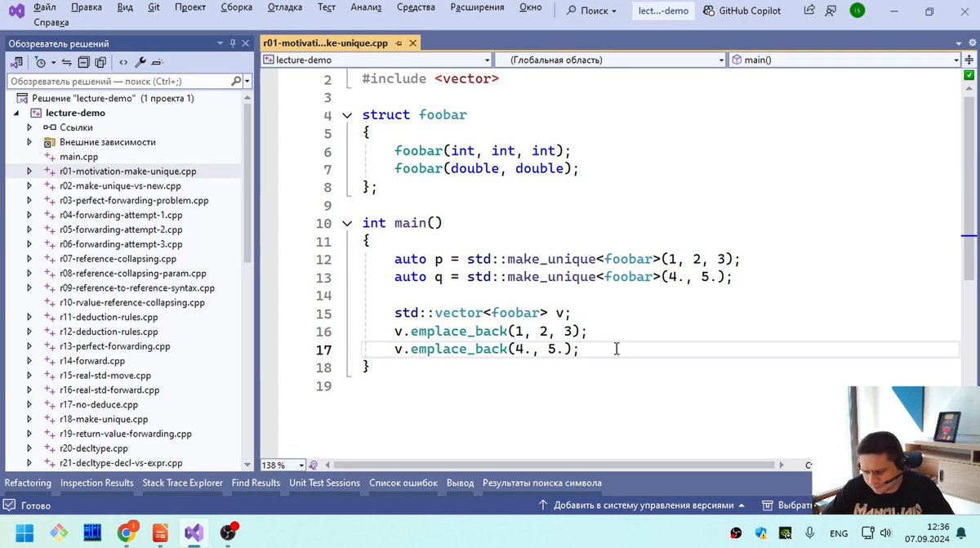Viewport: 980px width, 548px height.
Task: Click the Chrome icon in the taskbar
Action: [127, 533]
